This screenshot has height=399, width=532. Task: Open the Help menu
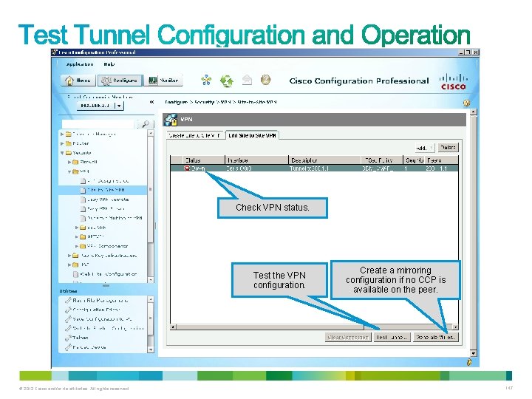(x=109, y=64)
